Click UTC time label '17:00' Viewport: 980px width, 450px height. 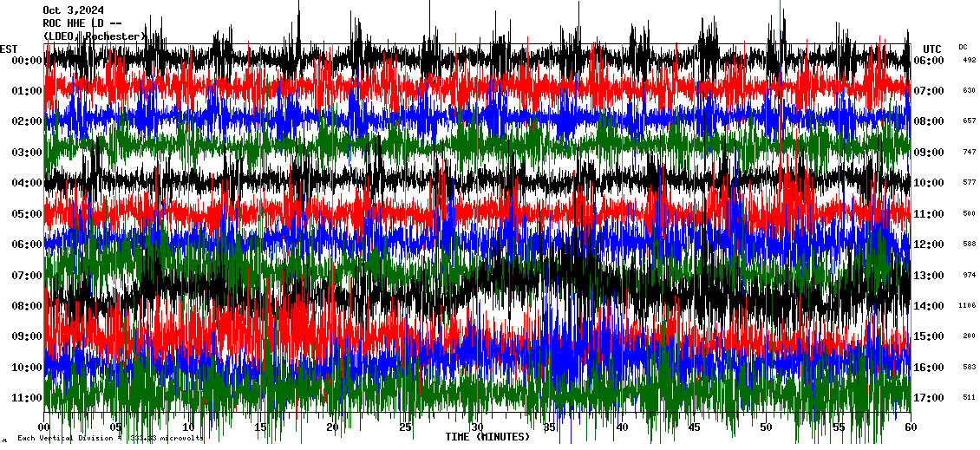pyautogui.click(x=929, y=397)
